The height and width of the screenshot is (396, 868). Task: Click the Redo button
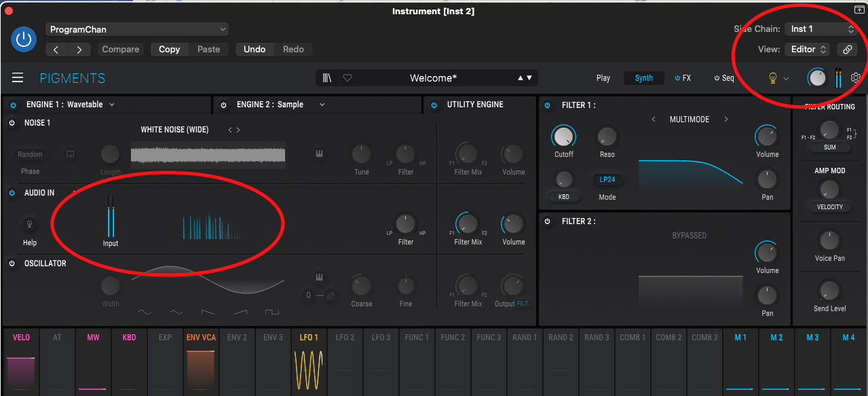[x=293, y=50]
